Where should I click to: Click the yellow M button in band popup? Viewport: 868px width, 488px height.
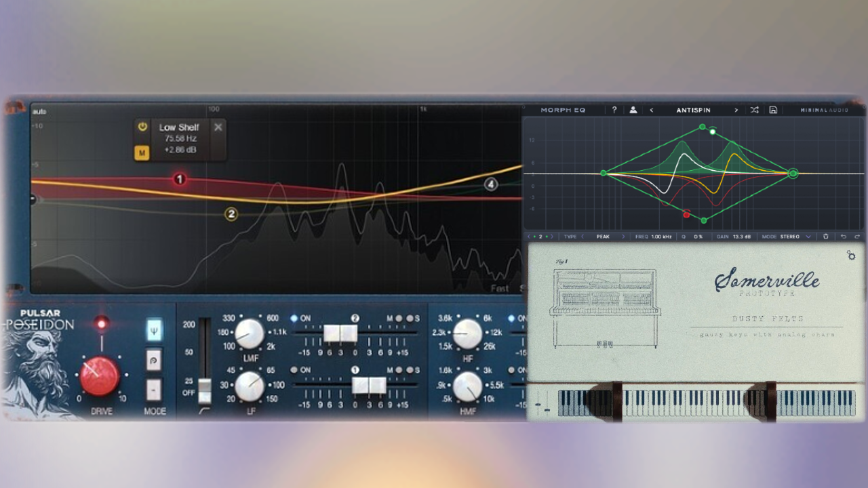pos(142,153)
